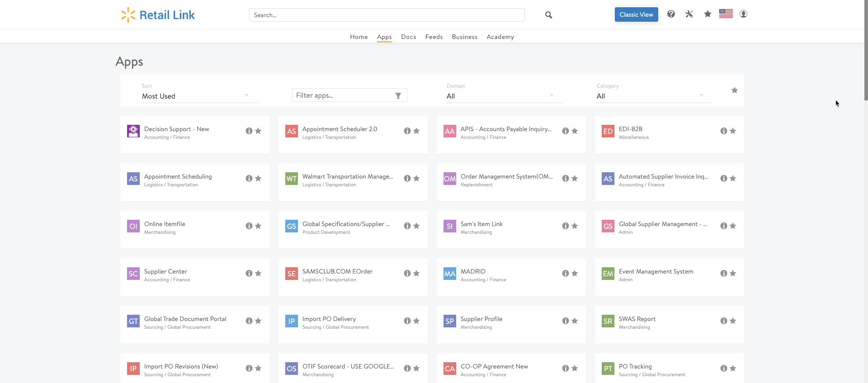Toggle favorites-only star filter in filter bar
Viewport: 868px width, 383px height.
point(735,90)
